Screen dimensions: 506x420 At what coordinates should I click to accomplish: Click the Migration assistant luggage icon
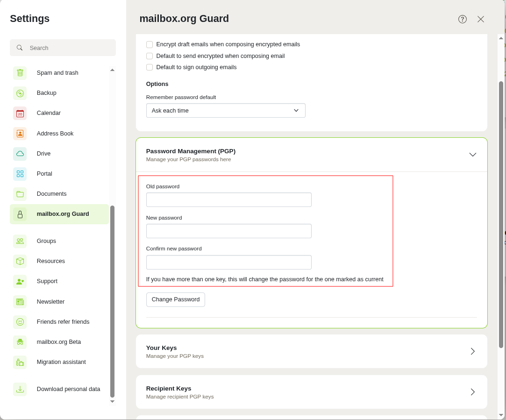[20, 362]
